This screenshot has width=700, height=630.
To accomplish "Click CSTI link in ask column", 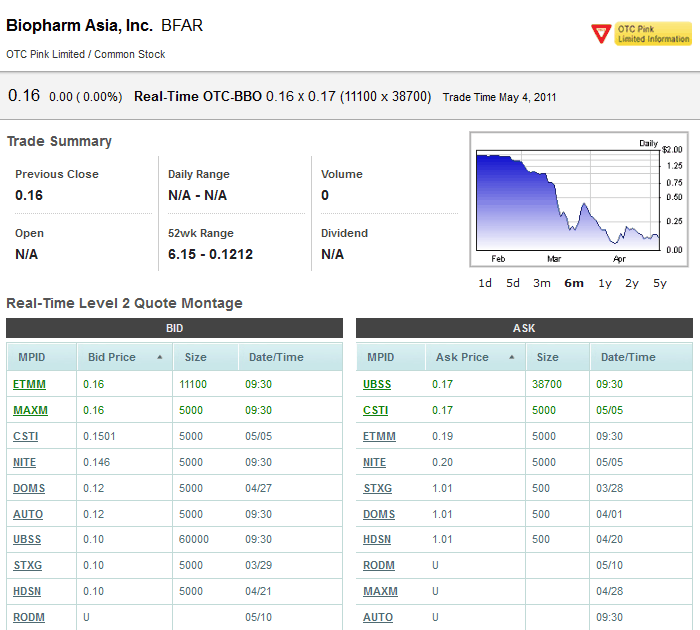I will pos(376,410).
